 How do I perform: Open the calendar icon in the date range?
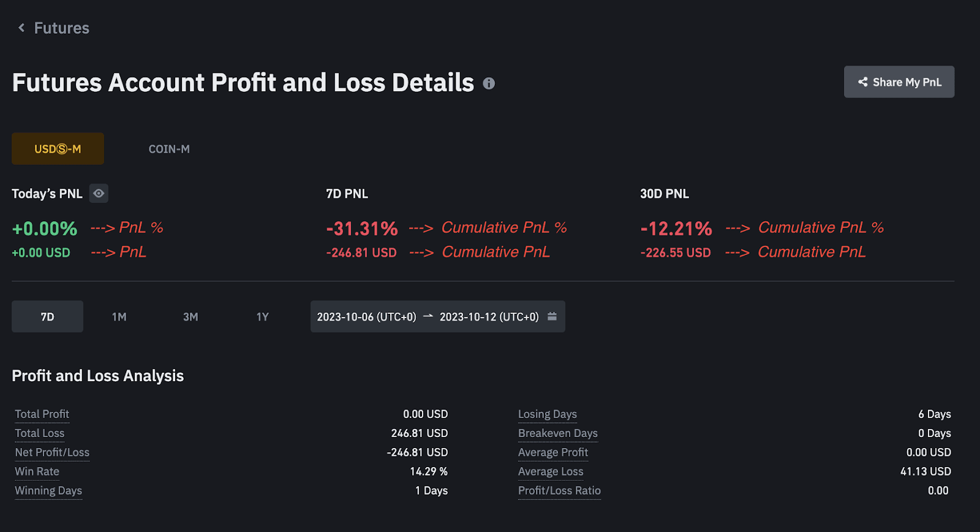pyautogui.click(x=551, y=316)
